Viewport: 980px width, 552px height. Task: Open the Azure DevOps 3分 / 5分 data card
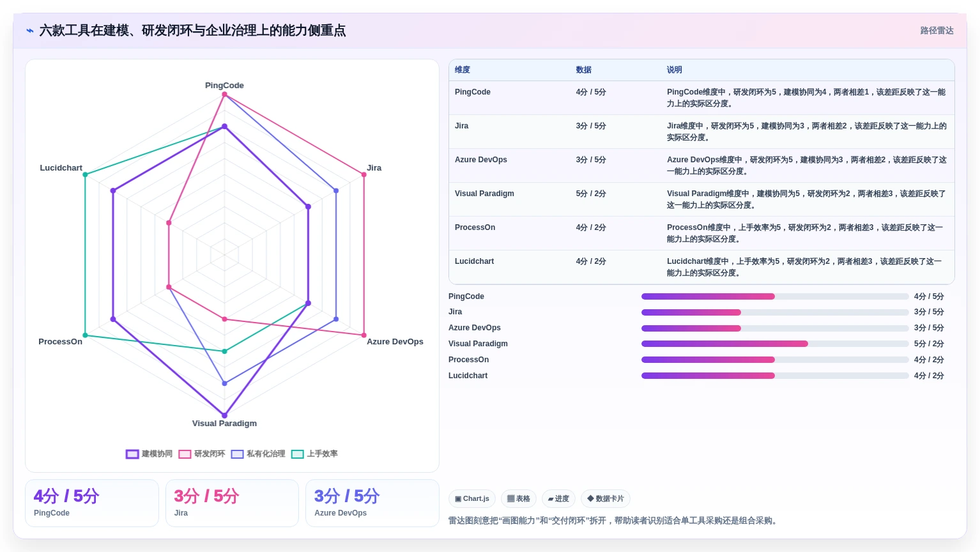click(372, 503)
